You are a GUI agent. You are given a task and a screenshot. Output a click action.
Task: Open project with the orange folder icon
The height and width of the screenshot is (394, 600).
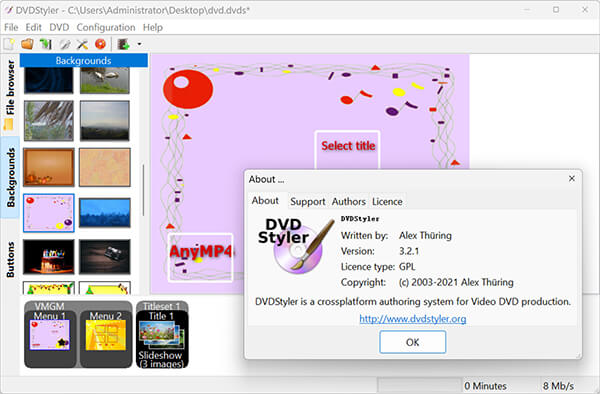click(x=27, y=44)
